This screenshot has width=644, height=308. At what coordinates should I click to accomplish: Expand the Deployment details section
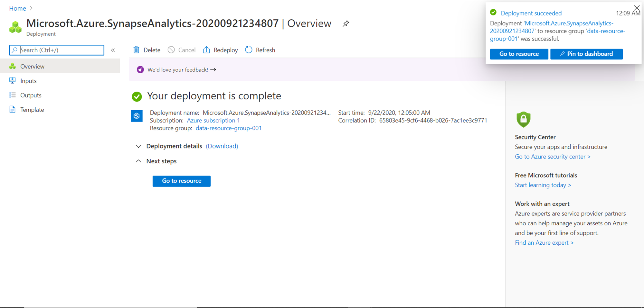(138, 146)
